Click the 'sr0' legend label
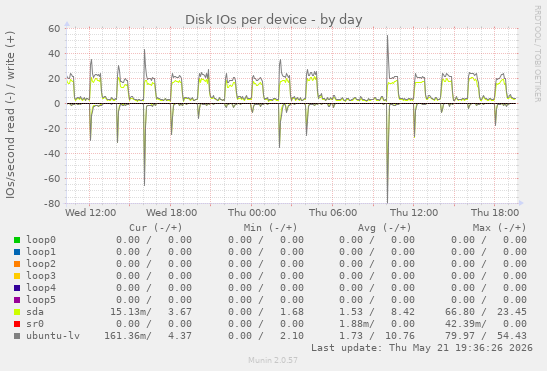Screen dimensions: 547x371 [35, 324]
